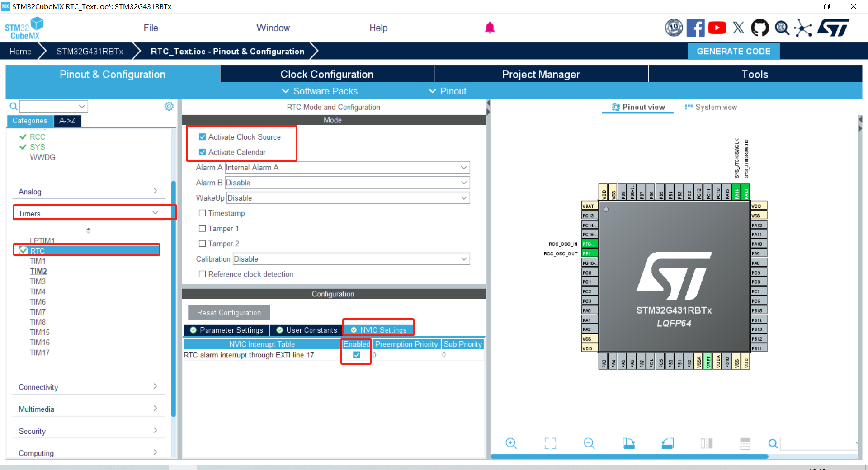Uncheck Activate Clock Source
This screenshot has width=868, height=470.
click(x=202, y=137)
